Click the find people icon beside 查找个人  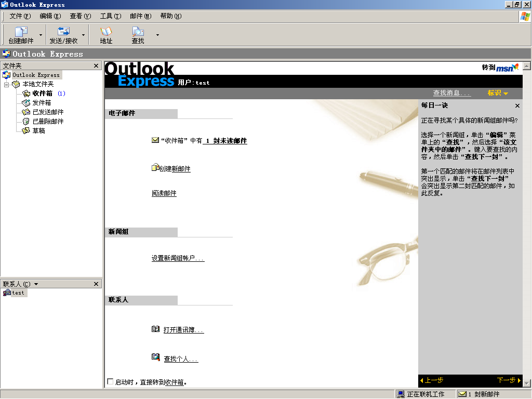click(x=155, y=357)
